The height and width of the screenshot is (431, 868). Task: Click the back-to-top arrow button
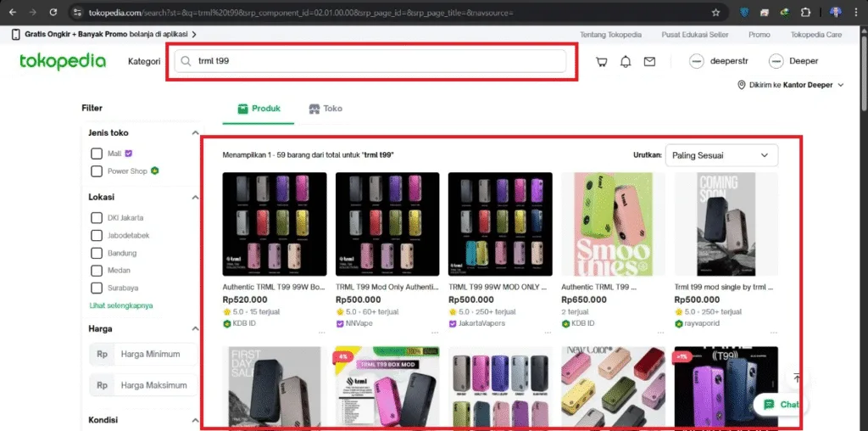coord(797,378)
